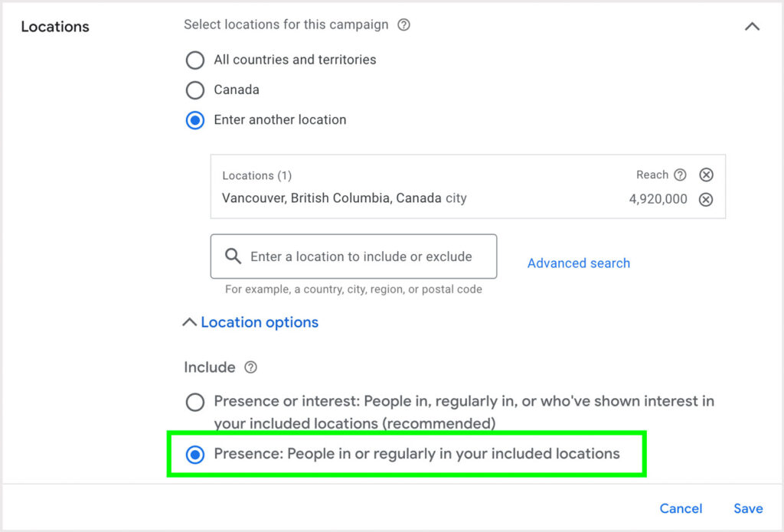The width and height of the screenshot is (784, 532).
Task: Open the help icon beside Include
Action: tap(250, 367)
